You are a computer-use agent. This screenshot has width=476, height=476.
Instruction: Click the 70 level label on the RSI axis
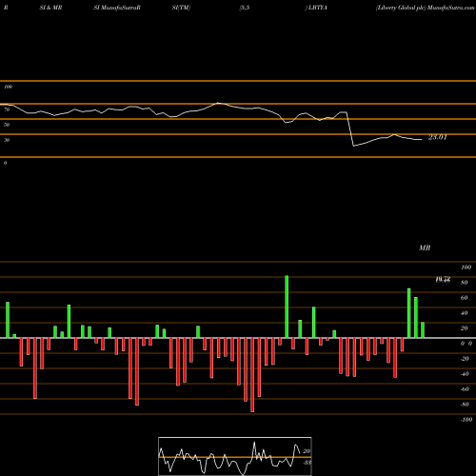pos(7,109)
